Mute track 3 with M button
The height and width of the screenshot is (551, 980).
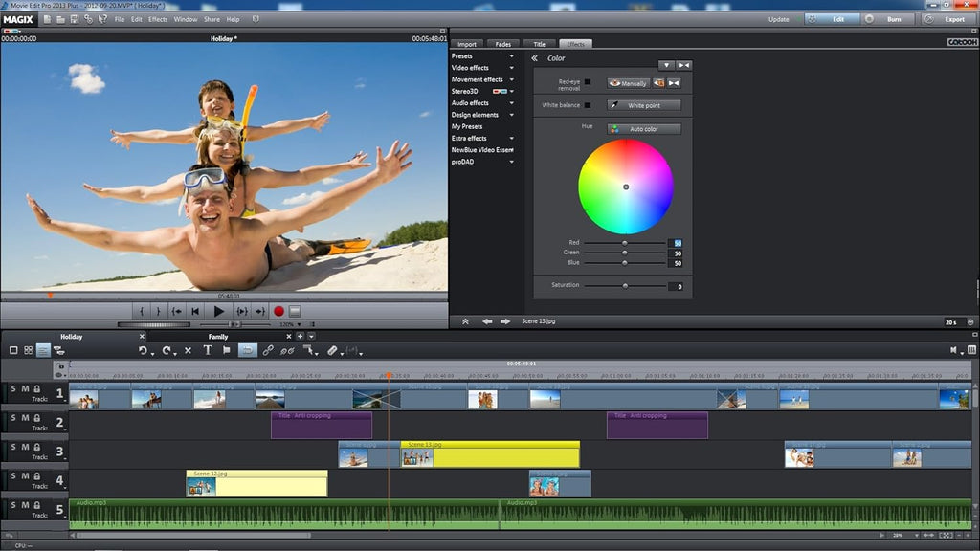[x=26, y=447]
